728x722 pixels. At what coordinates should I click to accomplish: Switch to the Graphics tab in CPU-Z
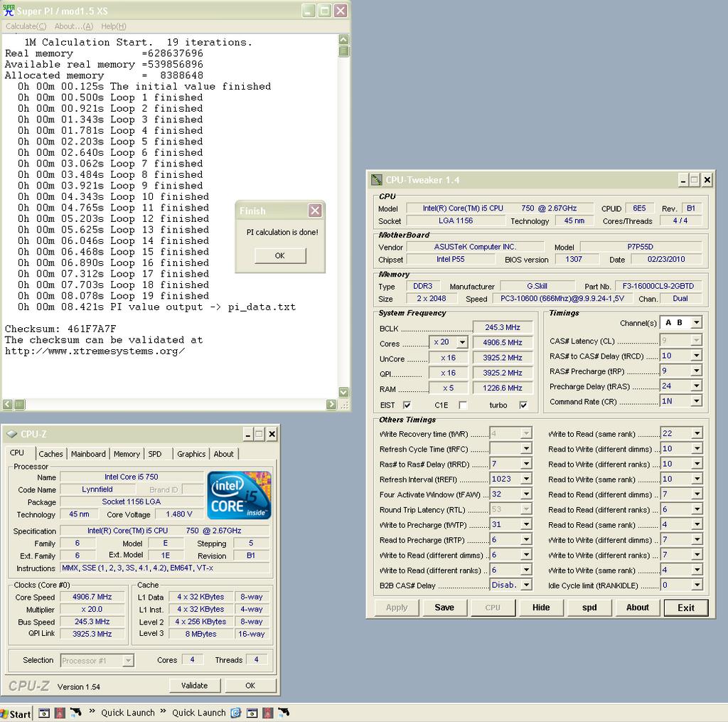191,454
